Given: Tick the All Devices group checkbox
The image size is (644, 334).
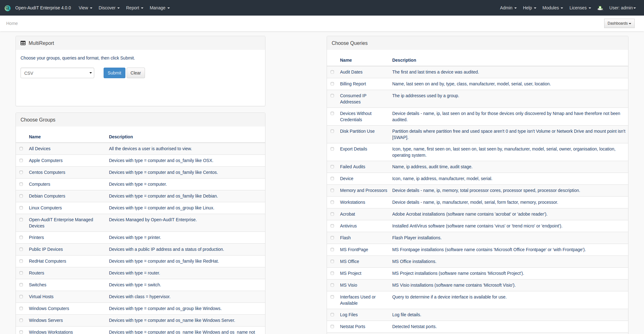Looking at the screenshot, I should (x=21, y=149).
